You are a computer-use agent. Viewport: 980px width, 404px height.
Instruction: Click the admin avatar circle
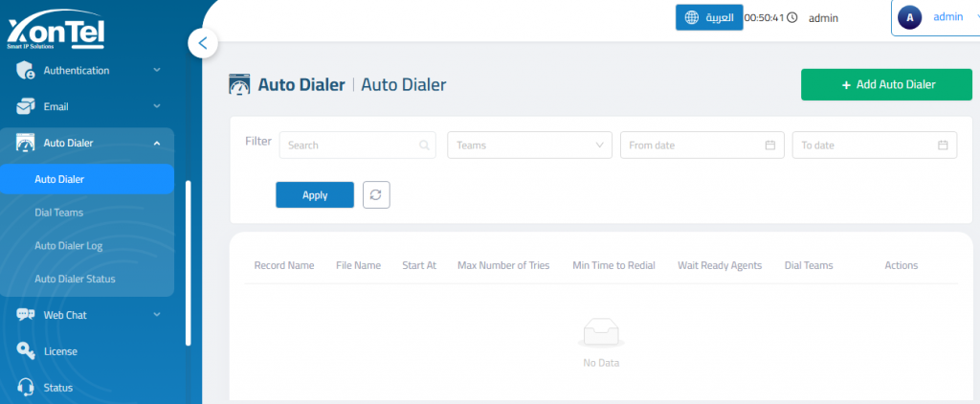coord(909,17)
